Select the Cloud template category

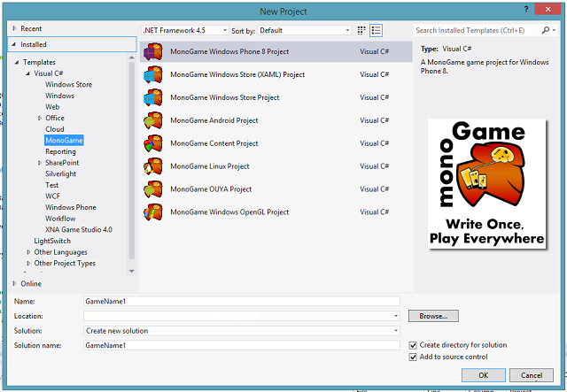click(55, 129)
